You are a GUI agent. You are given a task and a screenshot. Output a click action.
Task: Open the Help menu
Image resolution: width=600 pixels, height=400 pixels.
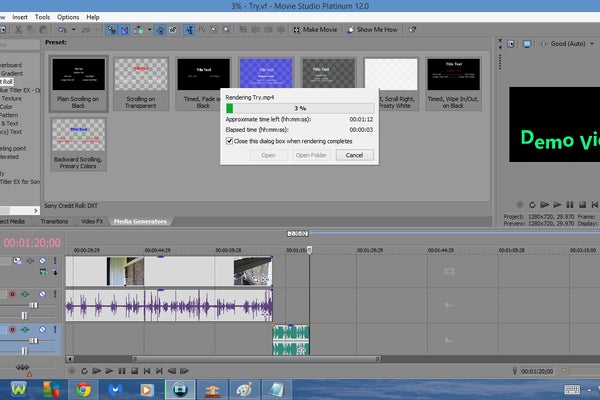click(x=93, y=17)
